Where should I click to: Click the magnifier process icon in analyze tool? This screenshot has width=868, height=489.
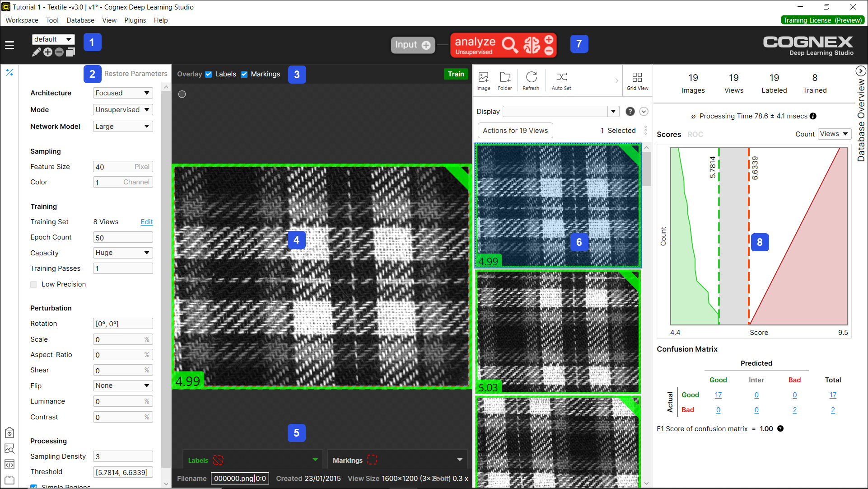(x=510, y=45)
